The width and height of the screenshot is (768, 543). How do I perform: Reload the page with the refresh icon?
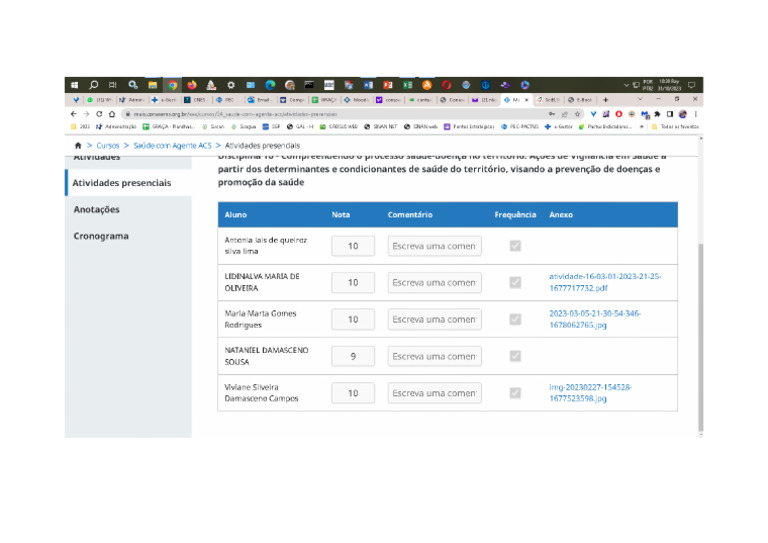pyautogui.click(x=99, y=114)
